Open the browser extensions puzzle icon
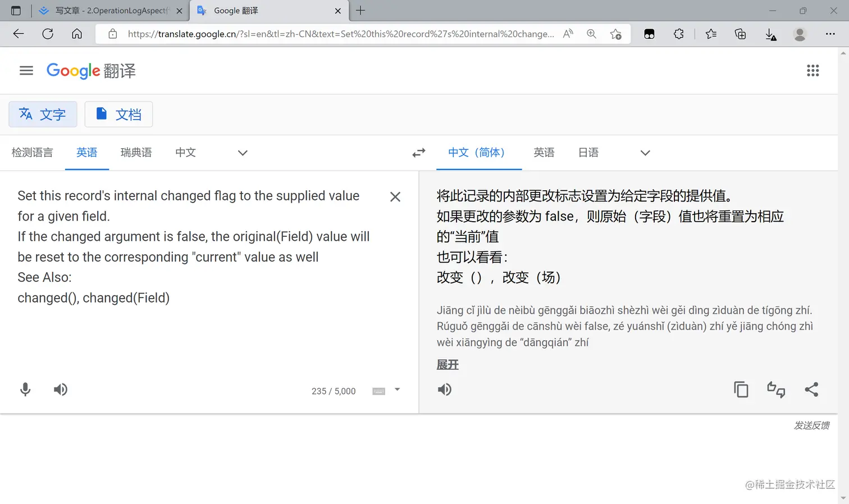The image size is (849, 504). (679, 34)
